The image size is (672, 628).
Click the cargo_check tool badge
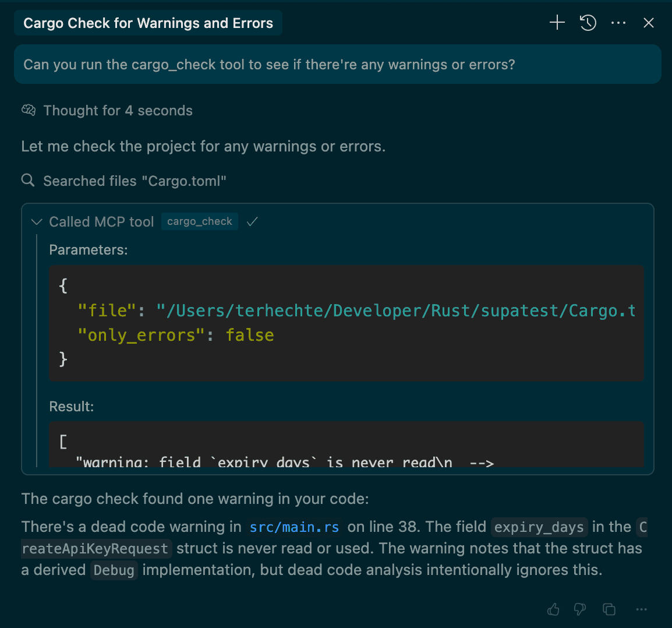[x=200, y=221]
